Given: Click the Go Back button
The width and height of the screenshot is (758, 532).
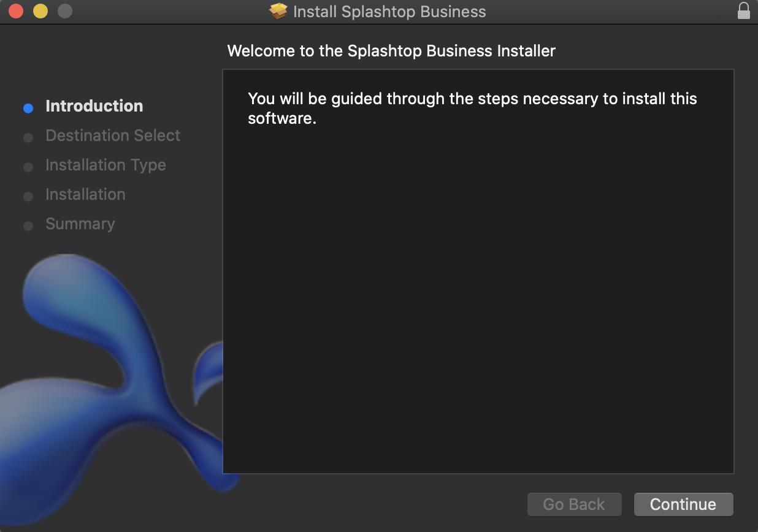Looking at the screenshot, I should (574, 504).
